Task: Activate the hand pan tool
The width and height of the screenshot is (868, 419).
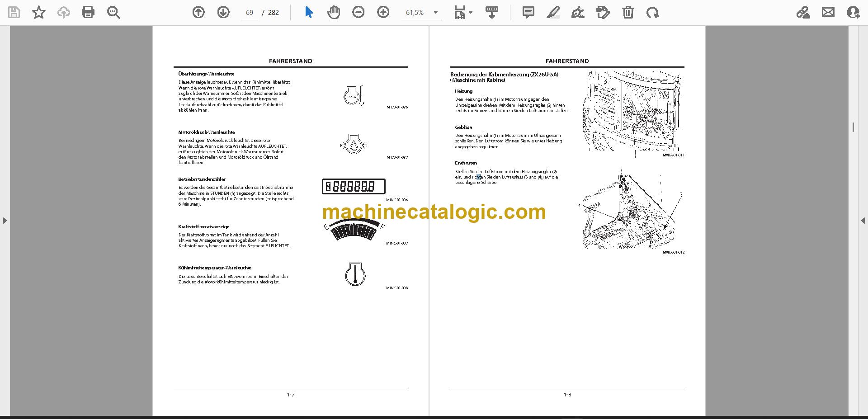Action: (334, 12)
